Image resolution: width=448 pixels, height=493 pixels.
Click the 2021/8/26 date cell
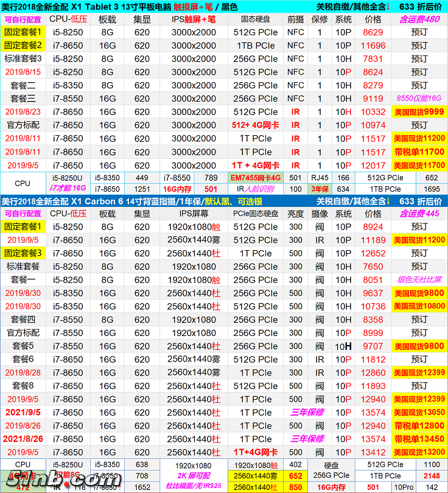click(24, 439)
